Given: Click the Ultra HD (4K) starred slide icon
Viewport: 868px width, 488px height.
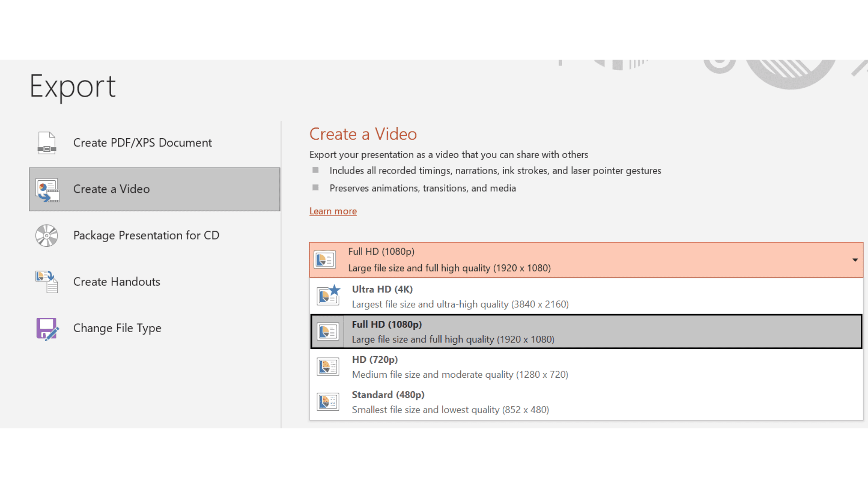Looking at the screenshot, I should tap(328, 295).
